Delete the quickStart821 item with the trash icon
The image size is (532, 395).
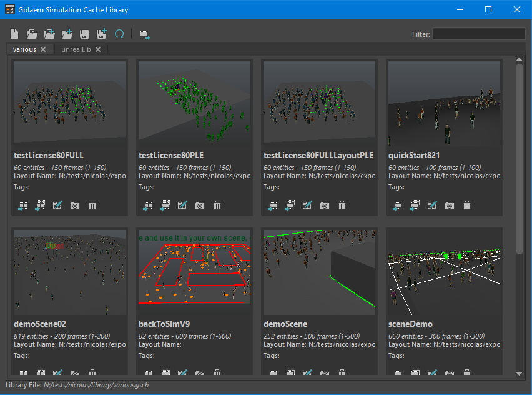pyautogui.click(x=467, y=205)
